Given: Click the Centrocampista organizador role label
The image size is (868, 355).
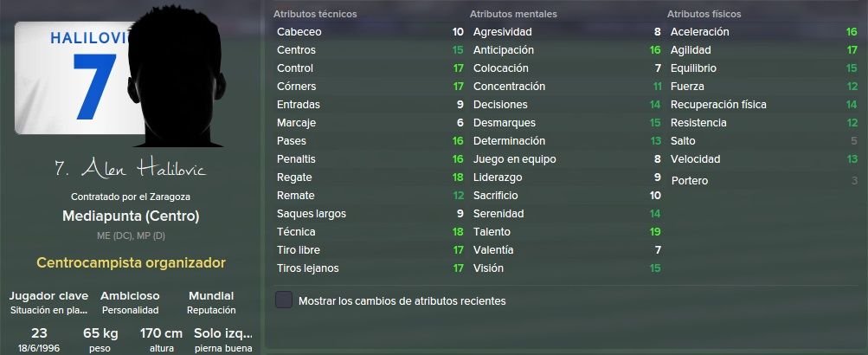Looking at the screenshot, I should tap(132, 262).
